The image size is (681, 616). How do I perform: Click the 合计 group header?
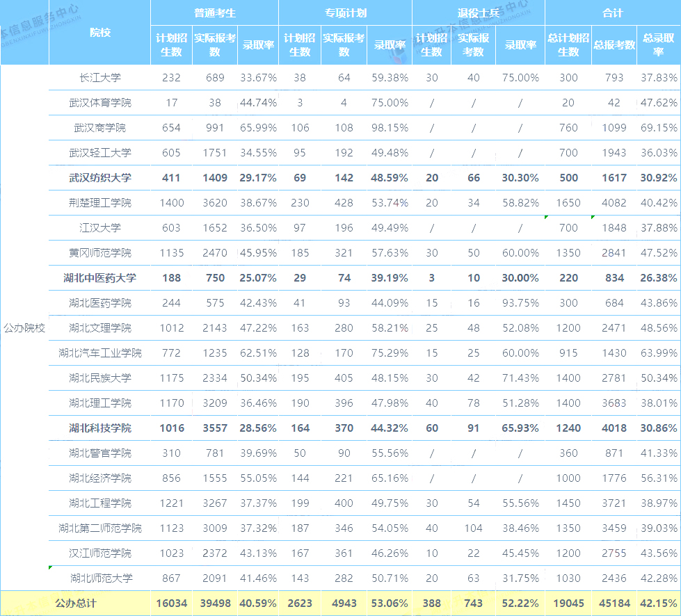[x=612, y=13]
